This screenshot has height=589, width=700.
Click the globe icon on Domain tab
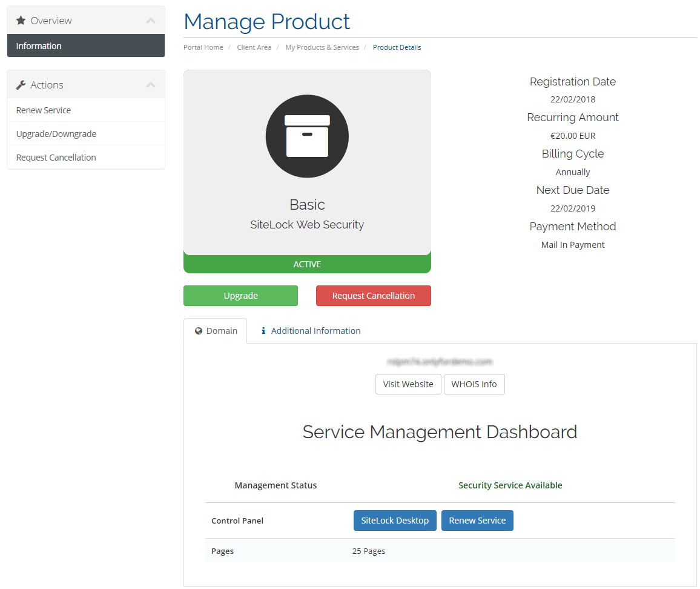pos(199,331)
